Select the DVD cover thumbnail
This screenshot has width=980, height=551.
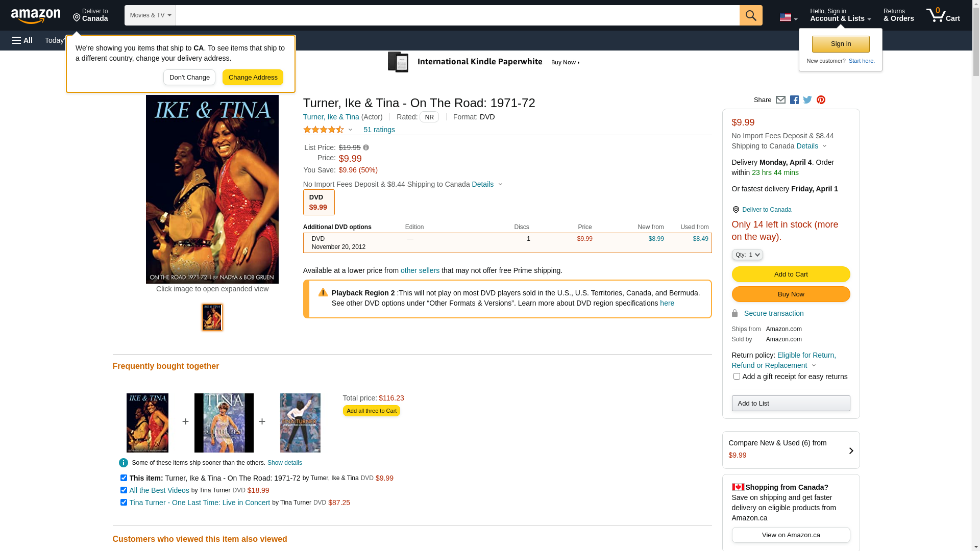pos(212,317)
